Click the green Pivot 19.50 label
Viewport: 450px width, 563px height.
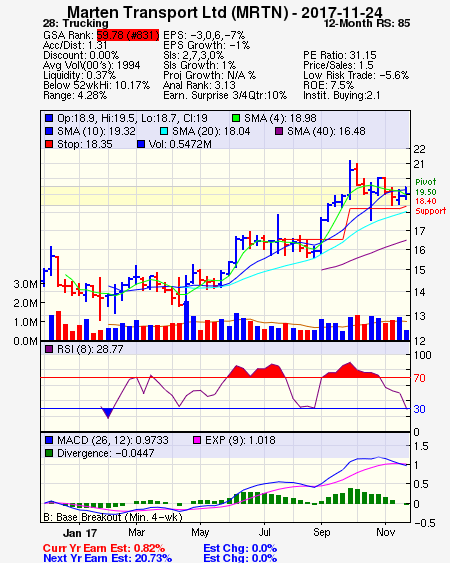pos(426,187)
